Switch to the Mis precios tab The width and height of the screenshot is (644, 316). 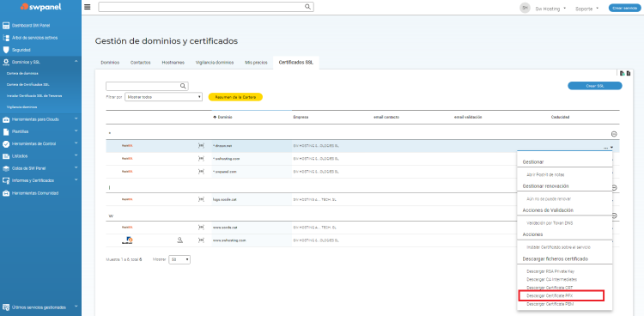click(256, 63)
